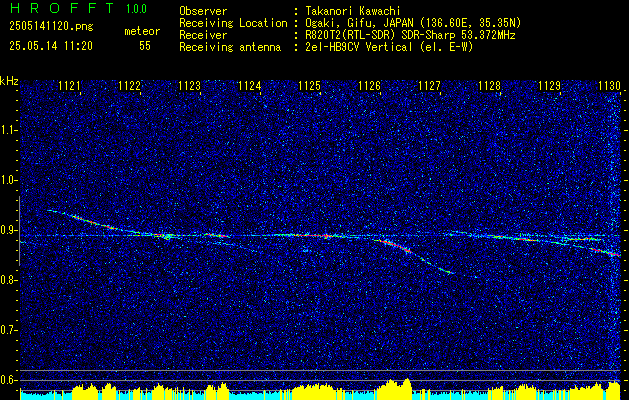Click observer name Takanori Kawachi
This screenshot has width=629, height=400.
pos(352,11)
